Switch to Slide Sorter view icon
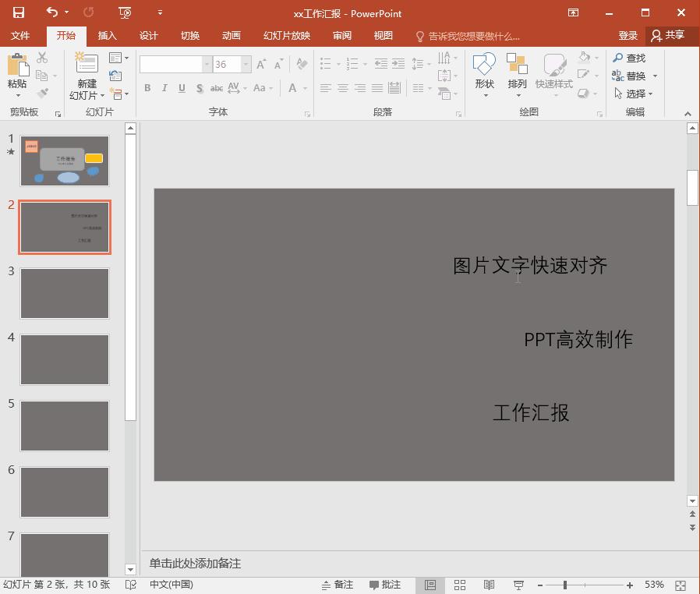700x594 pixels. tap(460, 584)
